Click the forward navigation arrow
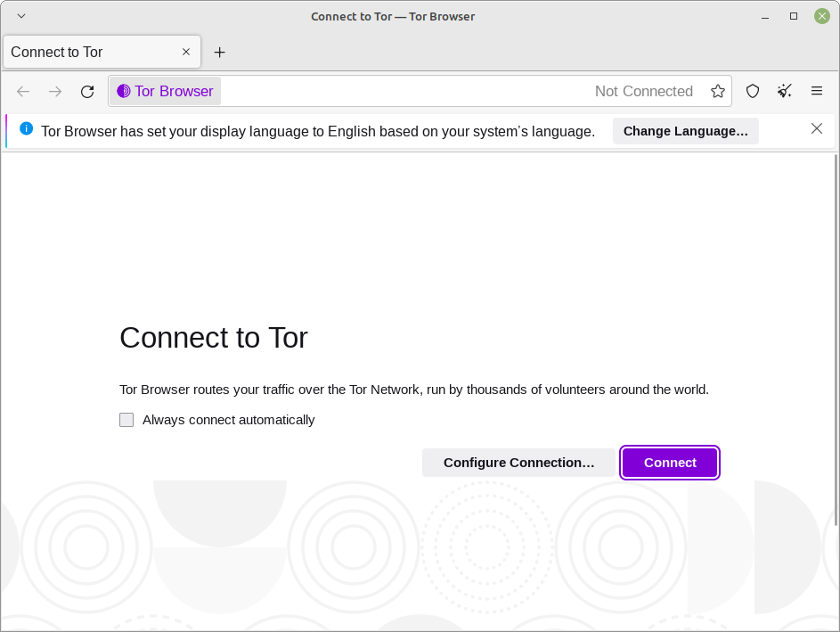This screenshot has width=840, height=632. (55, 91)
